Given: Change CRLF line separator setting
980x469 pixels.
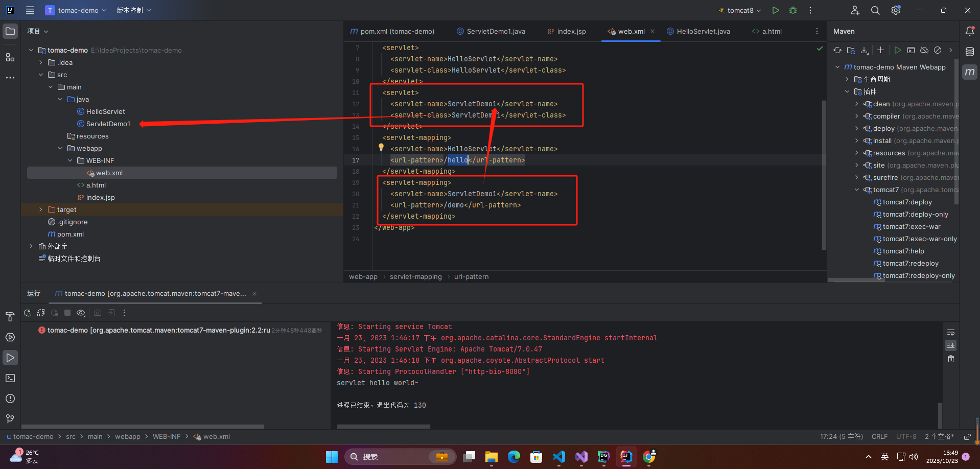Looking at the screenshot, I should click(x=879, y=437).
